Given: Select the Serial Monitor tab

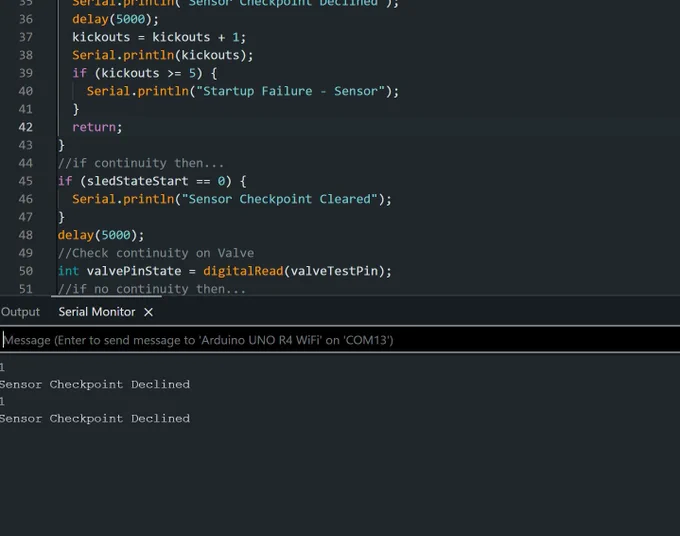Looking at the screenshot, I should click(97, 312).
